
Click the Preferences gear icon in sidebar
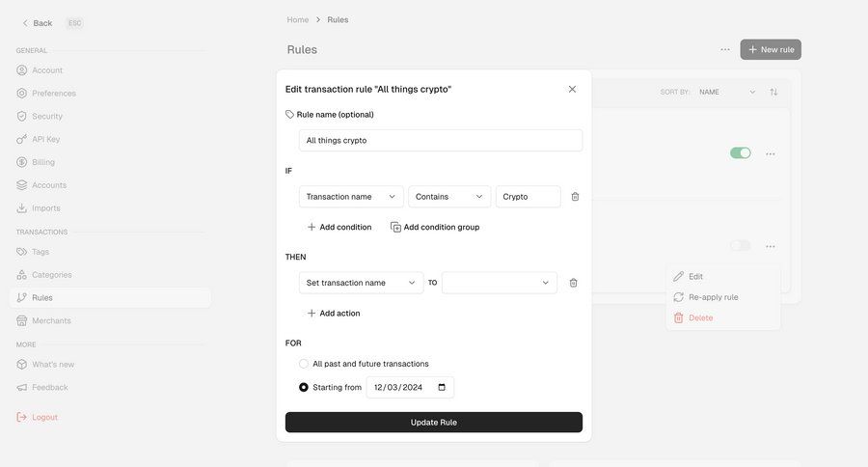(21, 93)
